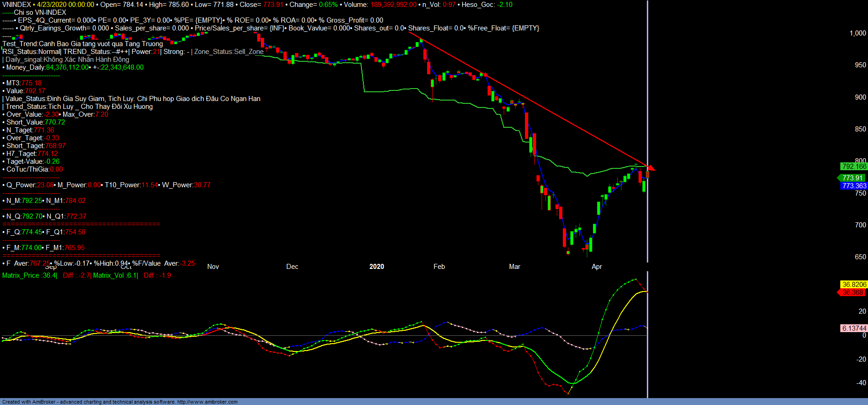
Task: Select the Dec label on time axis
Action: coord(292,267)
